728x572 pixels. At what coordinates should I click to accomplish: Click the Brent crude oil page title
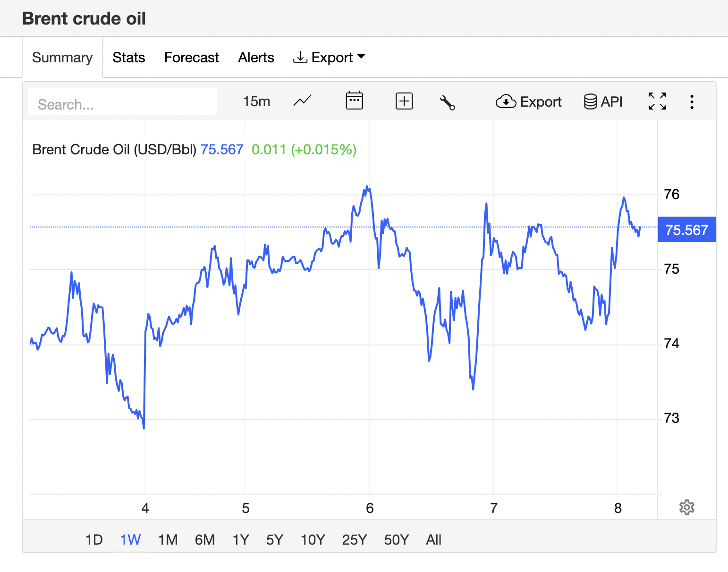(84, 18)
